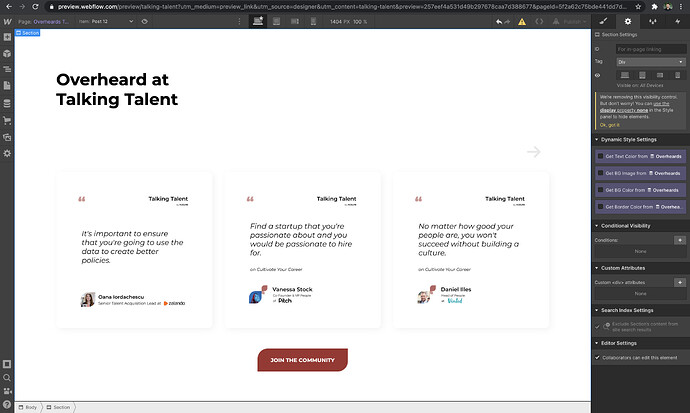Image resolution: width=690 pixels, height=413 pixels.
Task: Dismiss notice with Ok, got it
Action: [609, 125]
